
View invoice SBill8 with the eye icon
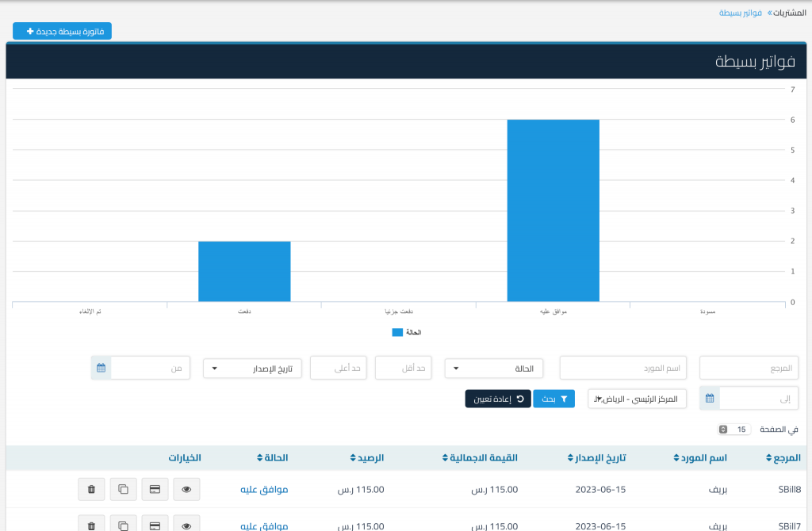coord(186,490)
